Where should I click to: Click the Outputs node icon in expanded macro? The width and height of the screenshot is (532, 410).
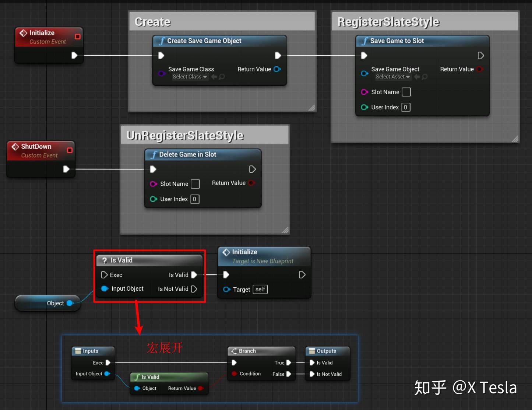pos(312,351)
